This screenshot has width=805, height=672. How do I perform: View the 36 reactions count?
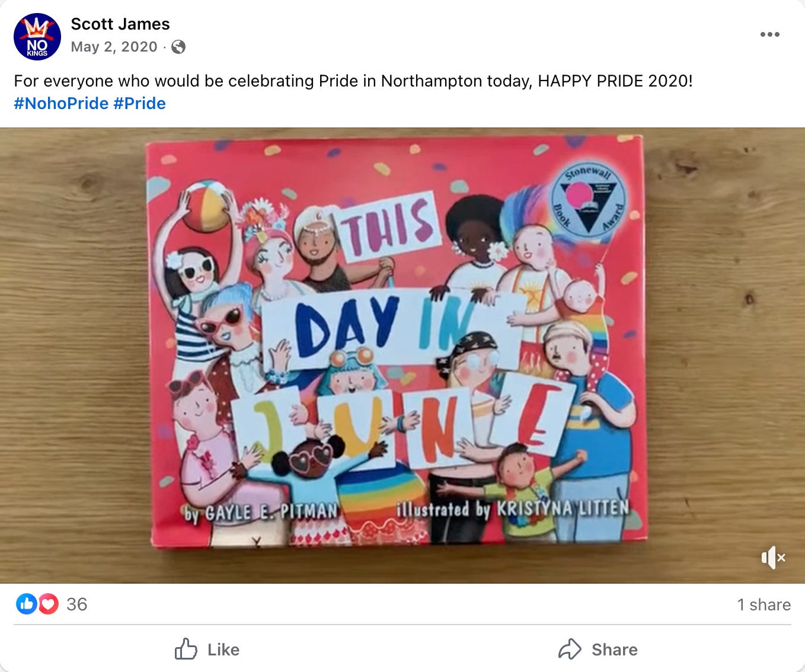click(76, 604)
